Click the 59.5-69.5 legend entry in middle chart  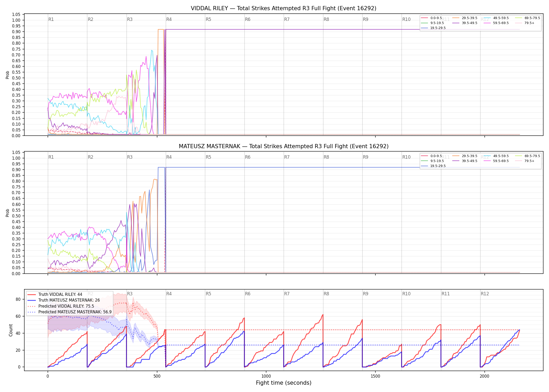coord(496,161)
